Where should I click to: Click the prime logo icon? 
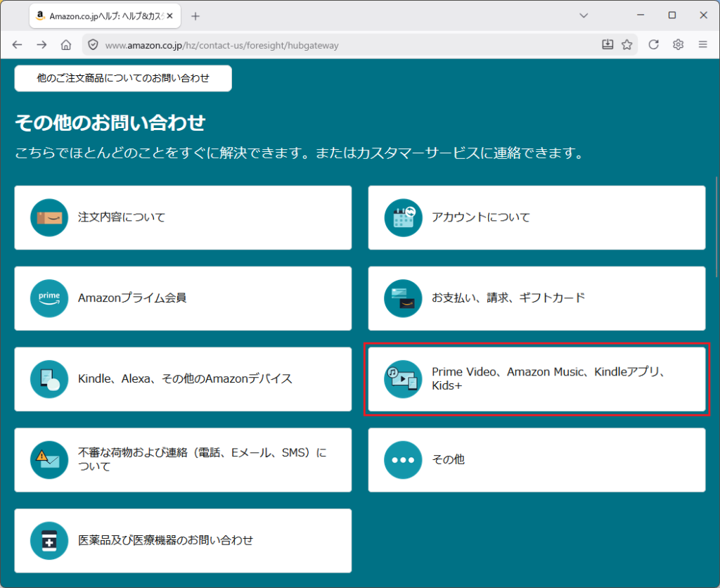tap(49, 299)
